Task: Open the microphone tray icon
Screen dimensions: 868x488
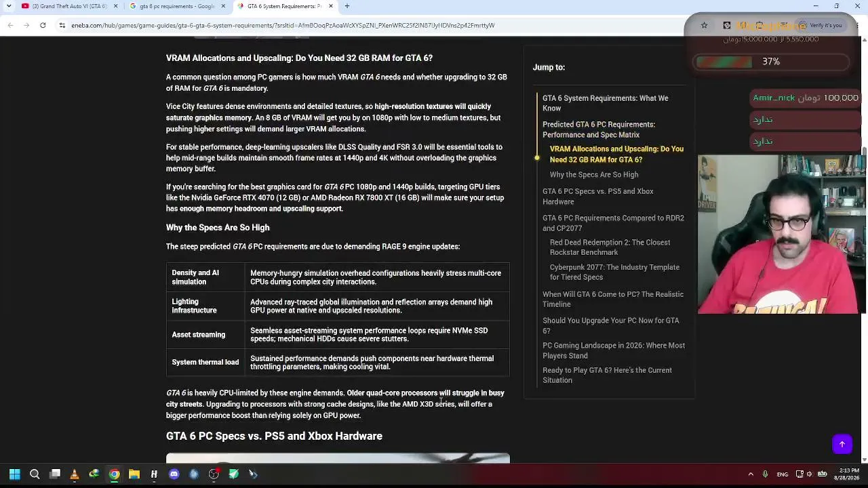Action: tap(765, 474)
